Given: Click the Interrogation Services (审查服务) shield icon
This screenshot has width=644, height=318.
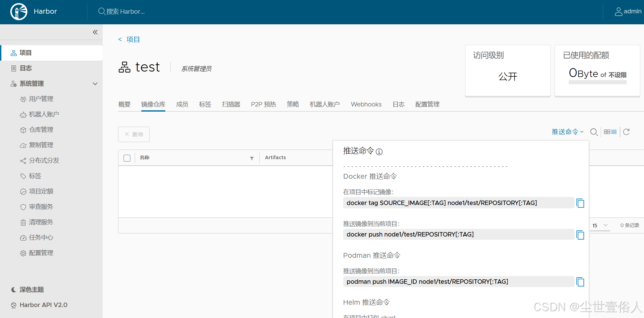Looking at the screenshot, I should coord(23,207).
